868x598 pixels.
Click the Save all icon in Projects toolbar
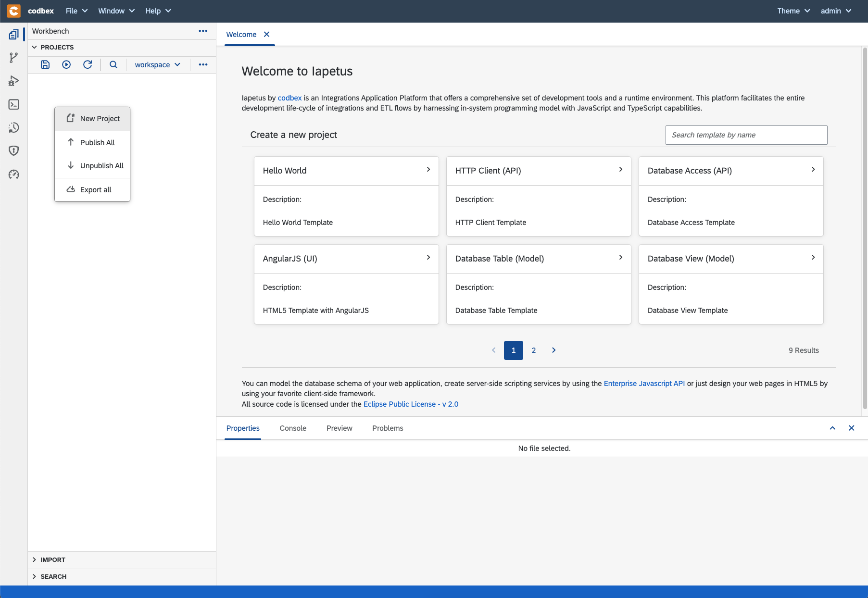point(45,64)
